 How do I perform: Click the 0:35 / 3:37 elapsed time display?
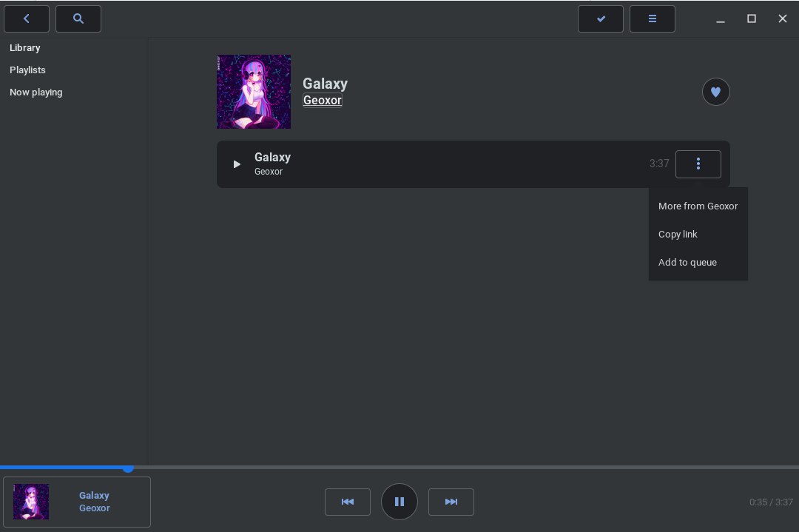click(x=771, y=502)
